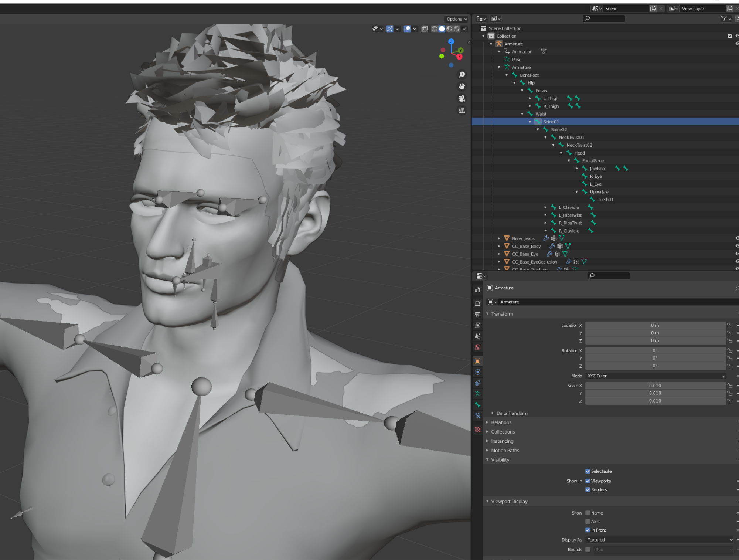Click the Location X value field

click(x=655, y=325)
